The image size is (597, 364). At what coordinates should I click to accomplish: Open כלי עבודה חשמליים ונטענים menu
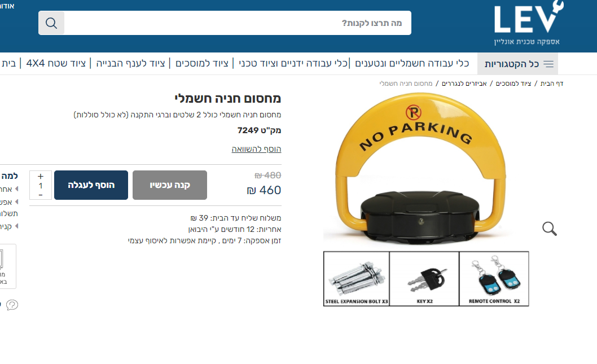(x=412, y=63)
